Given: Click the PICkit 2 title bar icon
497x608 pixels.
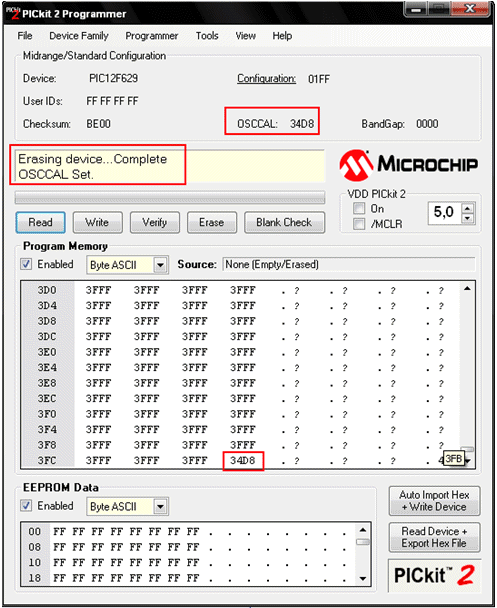Looking at the screenshot, I should point(13,13).
